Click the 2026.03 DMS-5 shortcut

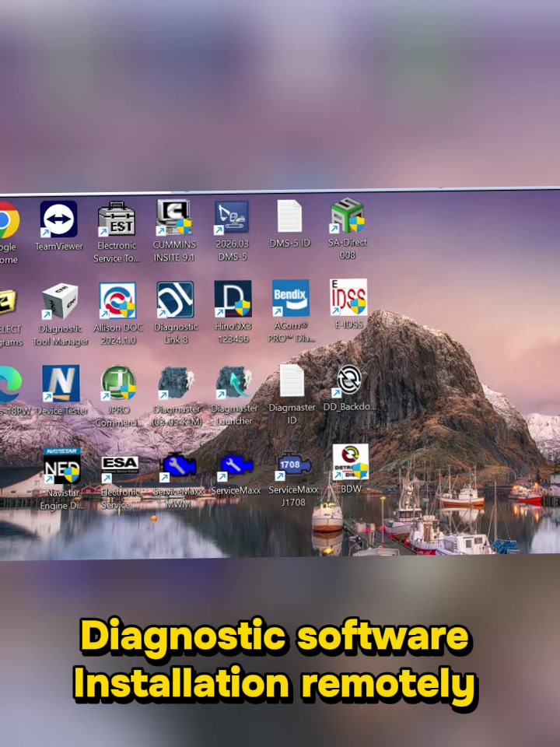click(x=232, y=218)
